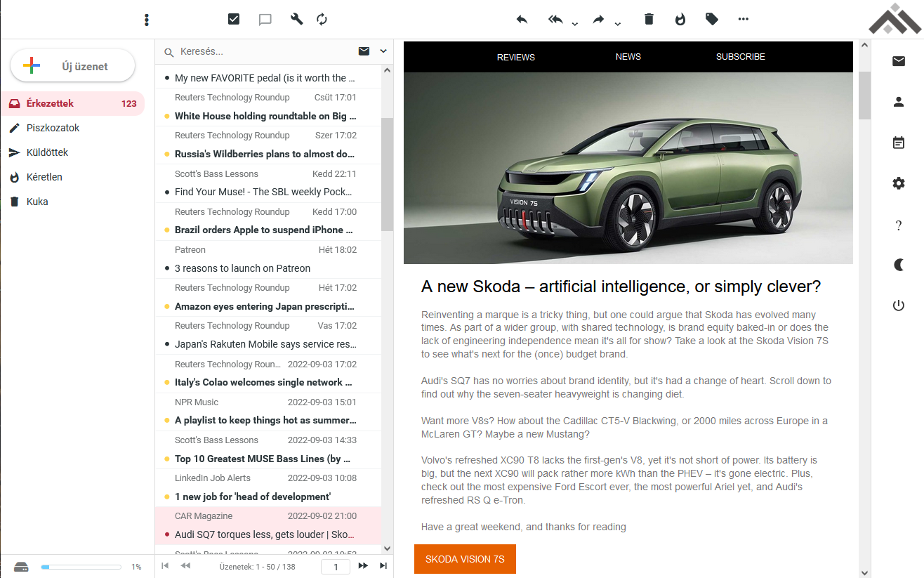The width and height of the screenshot is (924, 578).
Task: Click the Keresés search field
Action: pyautogui.click(x=263, y=51)
